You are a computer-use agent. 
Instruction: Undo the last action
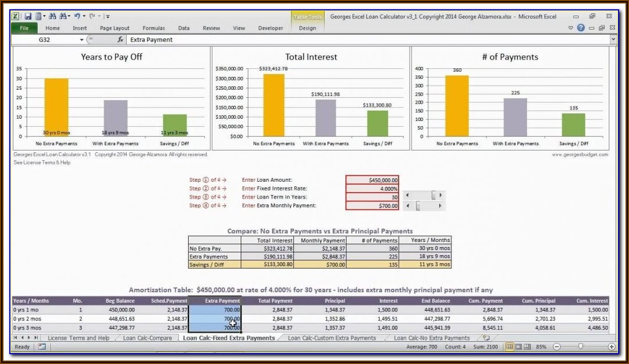[x=77, y=16]
